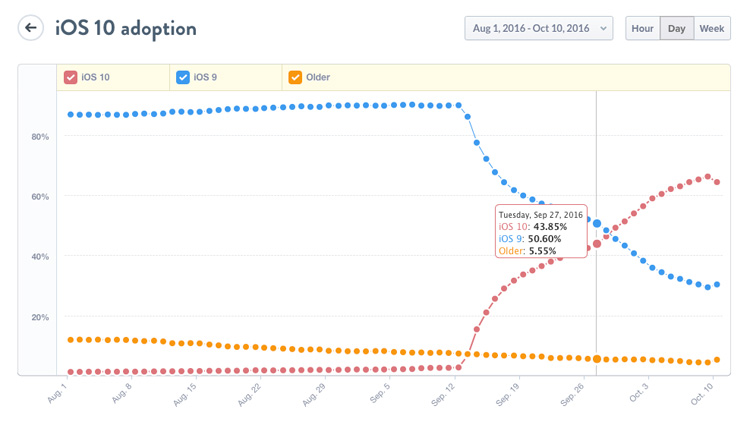Open the date range dropdown
Image resolution: width=750 pixels, height=425 pixels.
[x=538, y=28]
